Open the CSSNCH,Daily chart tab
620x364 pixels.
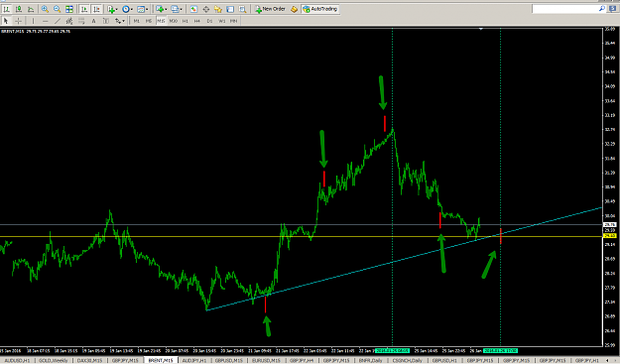[409, 360]
